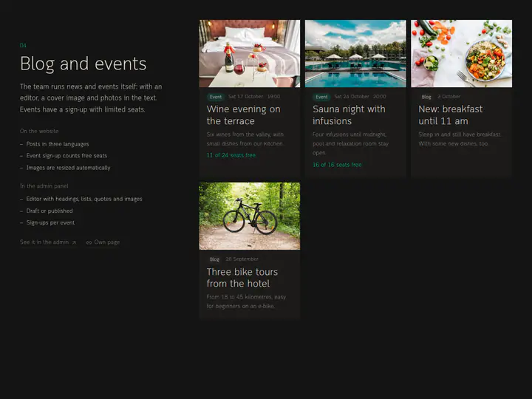Open the breakfast salad cover photo
532x399 pixels.
461,54
